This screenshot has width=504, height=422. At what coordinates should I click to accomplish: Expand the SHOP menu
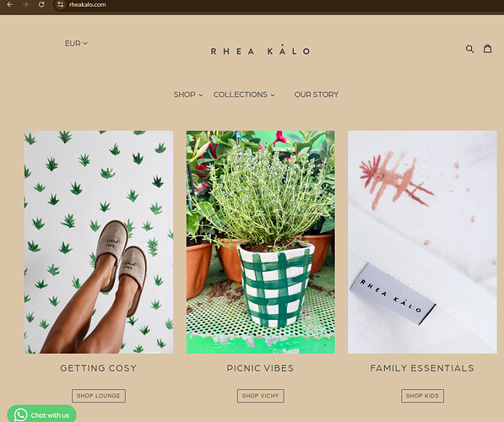pyautogui.click(x=188, y=95)
